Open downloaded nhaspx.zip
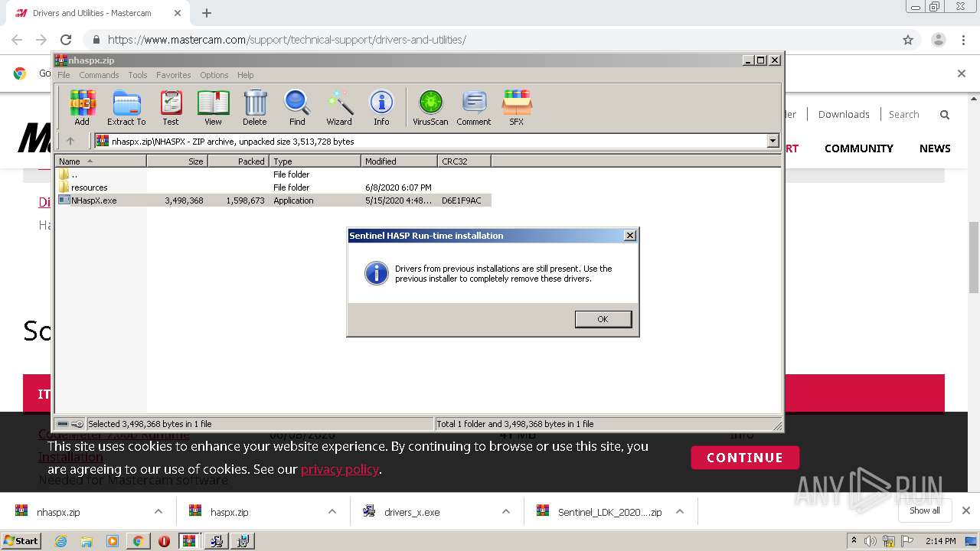 58,512
